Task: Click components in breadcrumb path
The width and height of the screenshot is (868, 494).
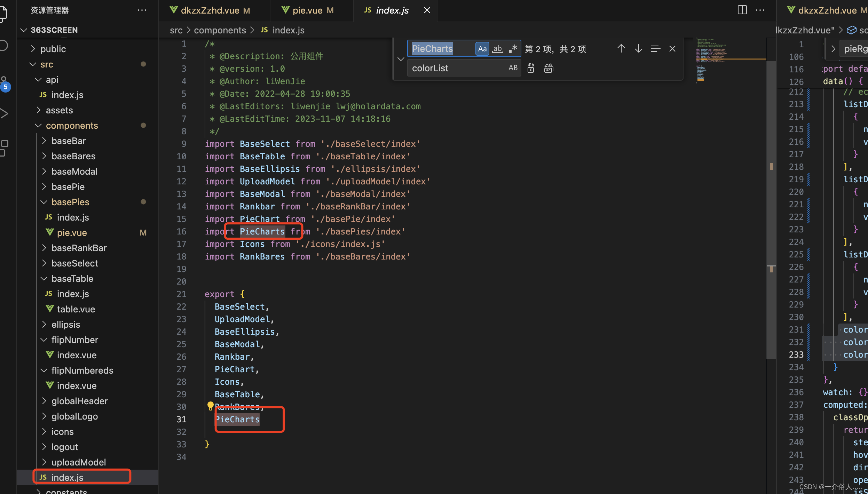Action: [220, 30]
